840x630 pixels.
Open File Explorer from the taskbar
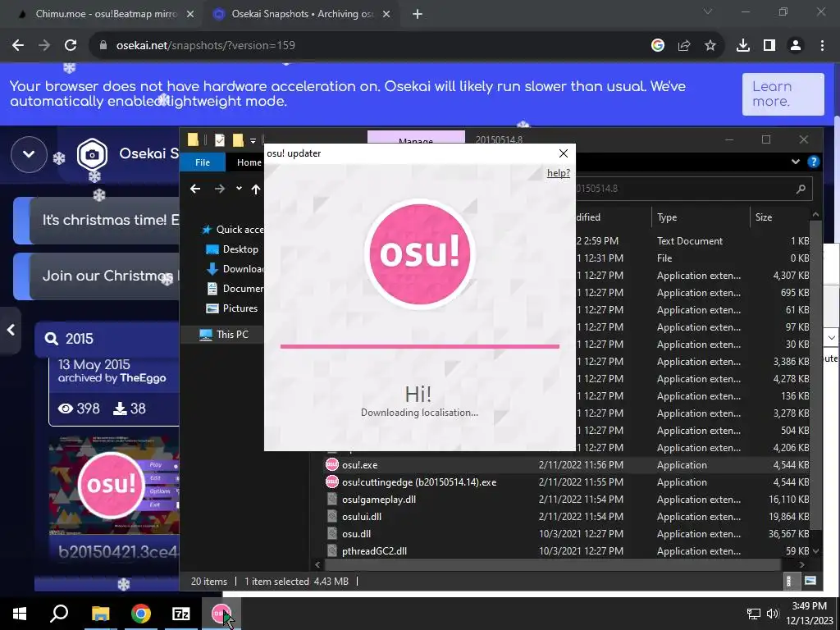100,614
